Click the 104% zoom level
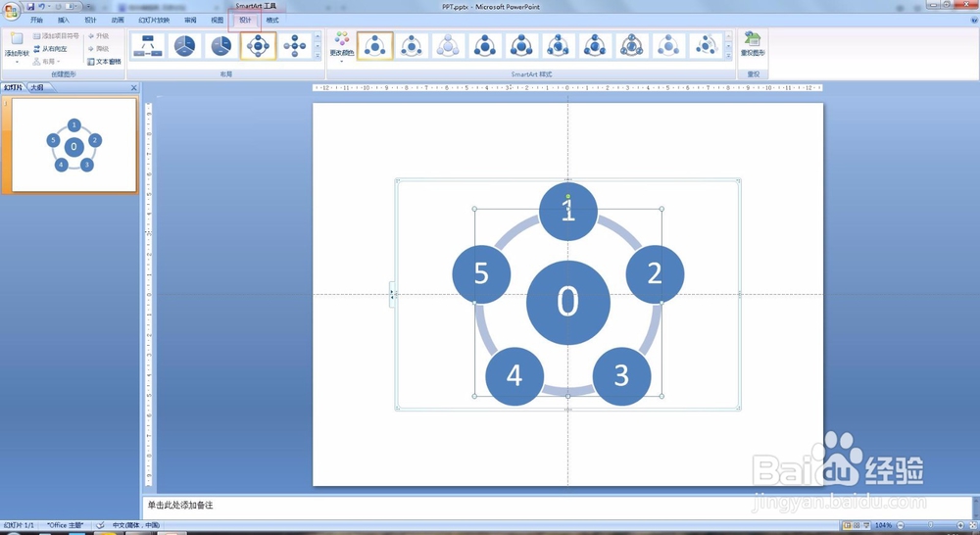 click(x=883, y=525)
